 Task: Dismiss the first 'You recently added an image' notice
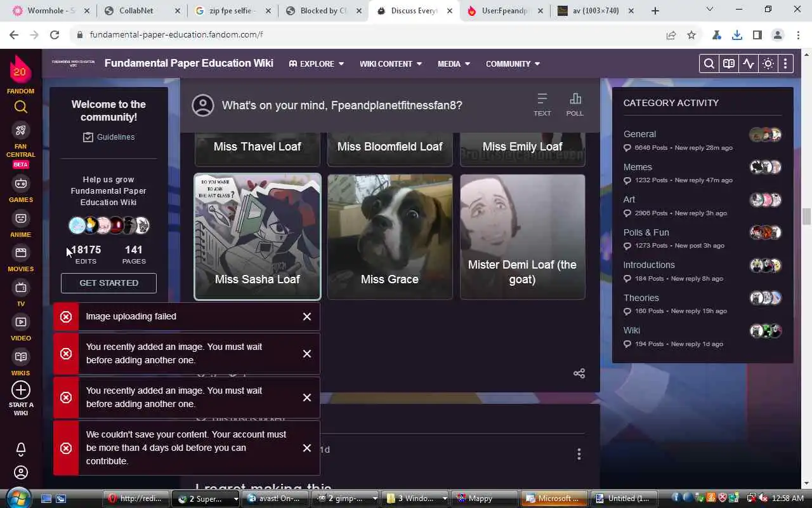(307, 354)
